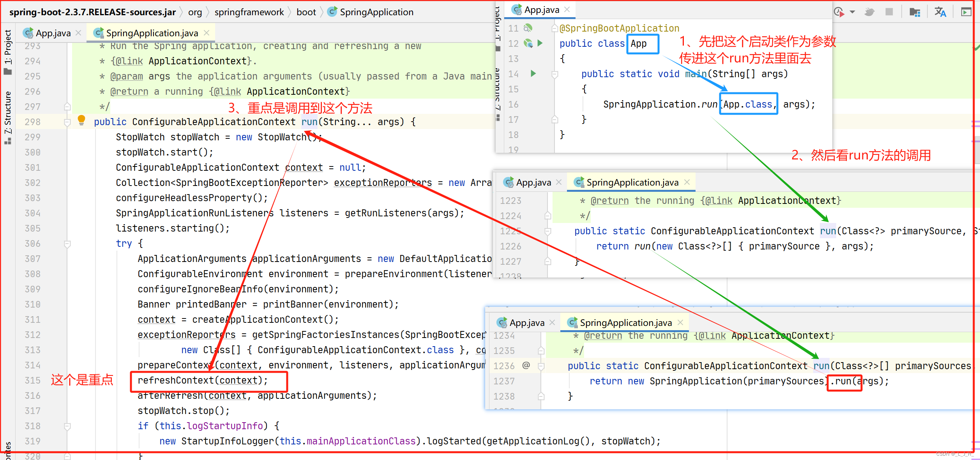Close App.java tab in the line-1223 panel
This screenshot has width=980, height=460.
559,182
